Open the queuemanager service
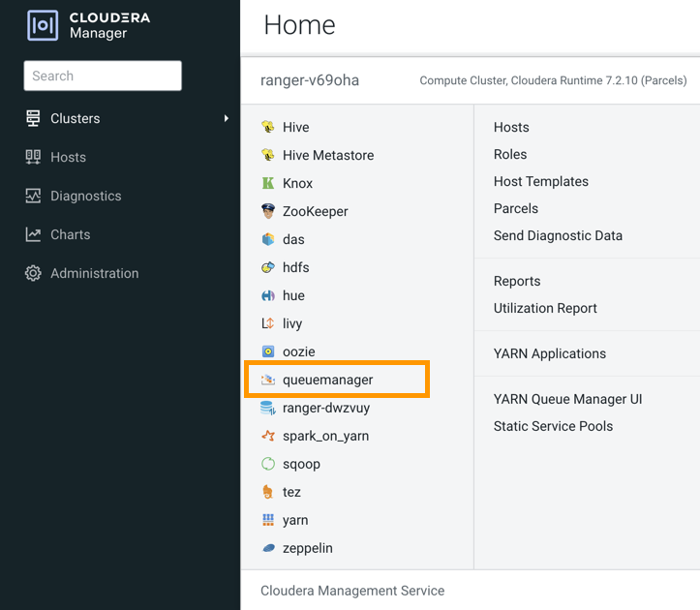 coord(327,380)
